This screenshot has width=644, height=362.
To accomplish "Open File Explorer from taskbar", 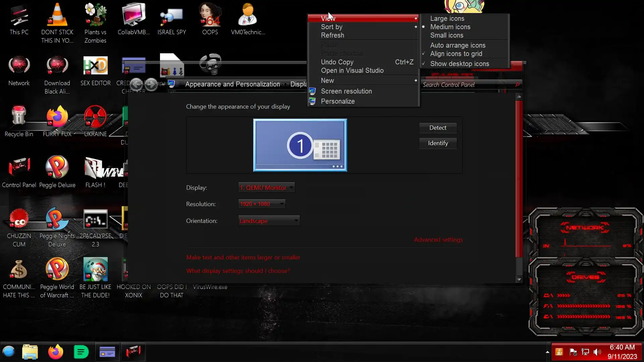I will 30,352.
